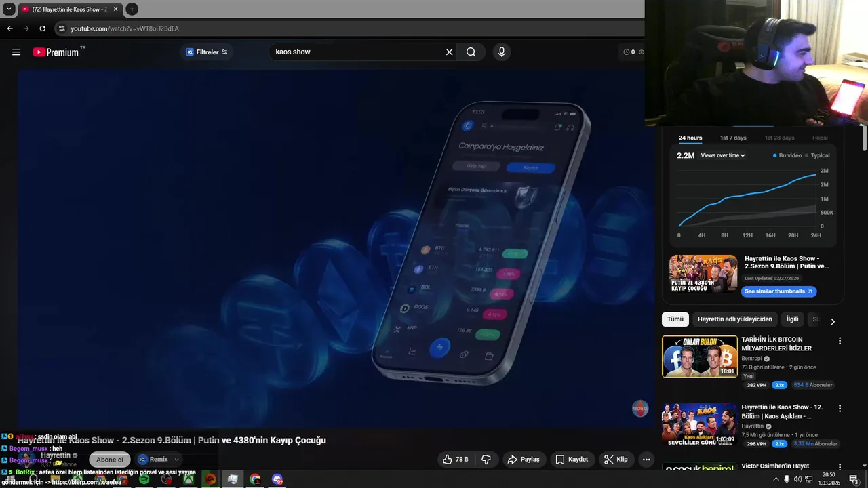Viewport: 868px width, 488px height.
Task: Select the İlgili filter chip
Action: pos(792,319)
